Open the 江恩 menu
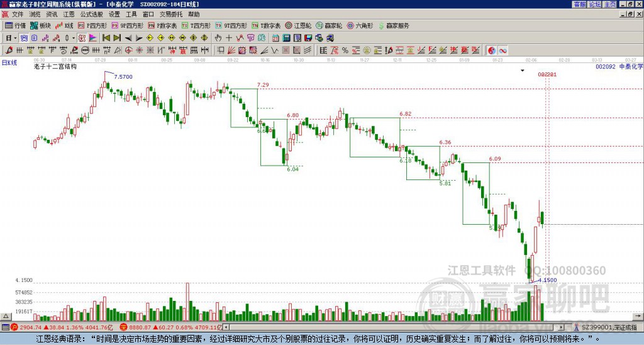 point(69,14)
